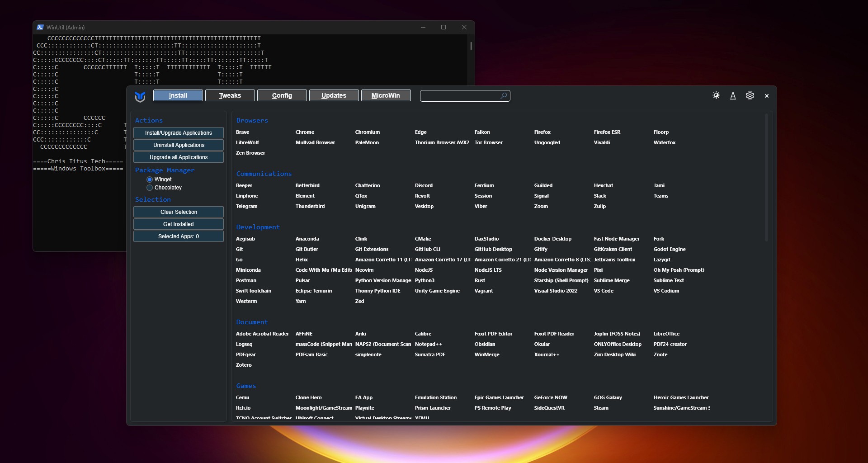Maximize the WinUtil (Admin) console window
The image size is (868, 463).
point(443,27)
